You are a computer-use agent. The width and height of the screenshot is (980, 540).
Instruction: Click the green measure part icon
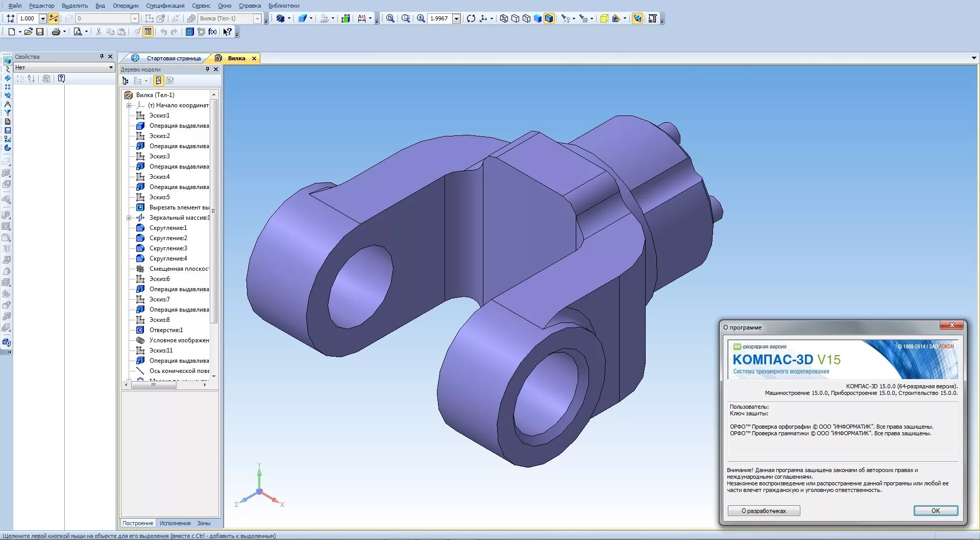coord(346,18)
